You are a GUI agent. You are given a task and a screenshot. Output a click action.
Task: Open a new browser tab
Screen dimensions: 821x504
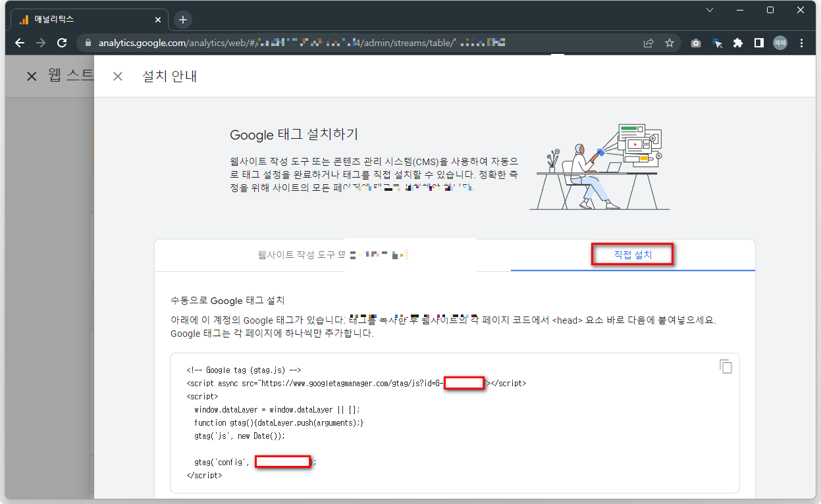click(x=182, y=20)
